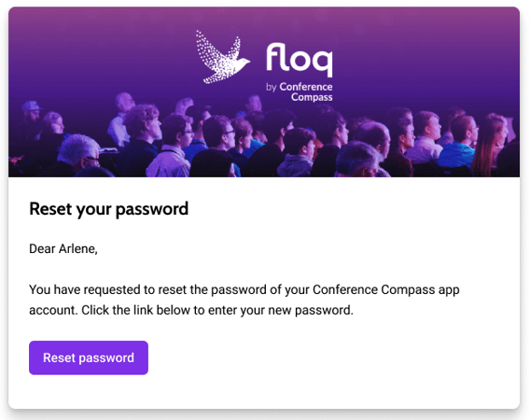Click the word 'Compass' under the logo
Image resolution: width=530 pixels, height=420 pixels.
point(312,97)
